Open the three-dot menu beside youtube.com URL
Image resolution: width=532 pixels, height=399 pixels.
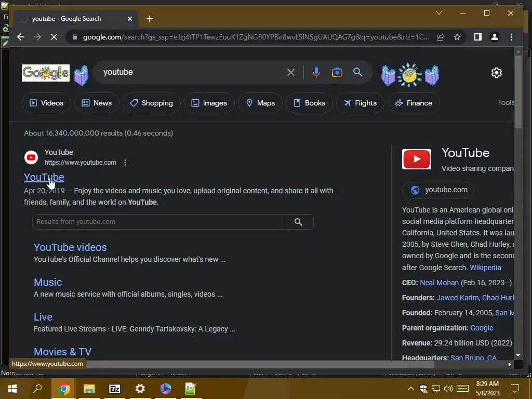[x=125, y=163]
